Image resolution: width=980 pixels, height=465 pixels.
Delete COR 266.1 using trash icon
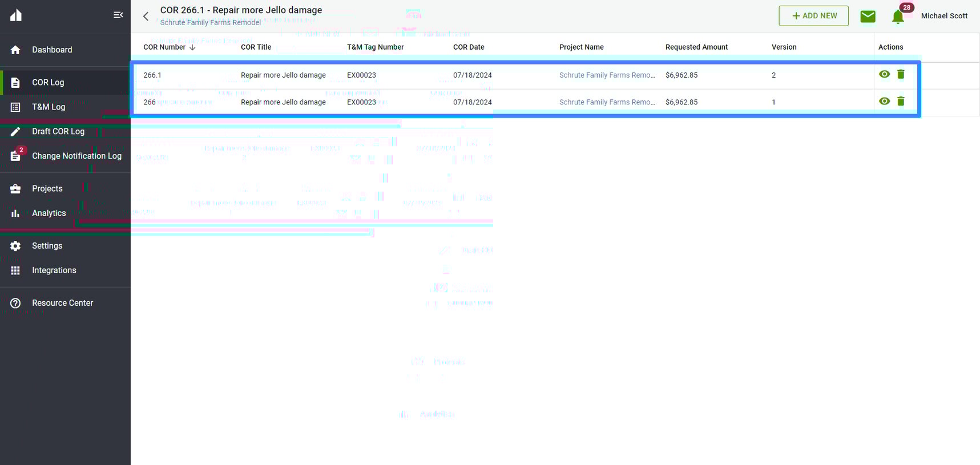point(901,74)
